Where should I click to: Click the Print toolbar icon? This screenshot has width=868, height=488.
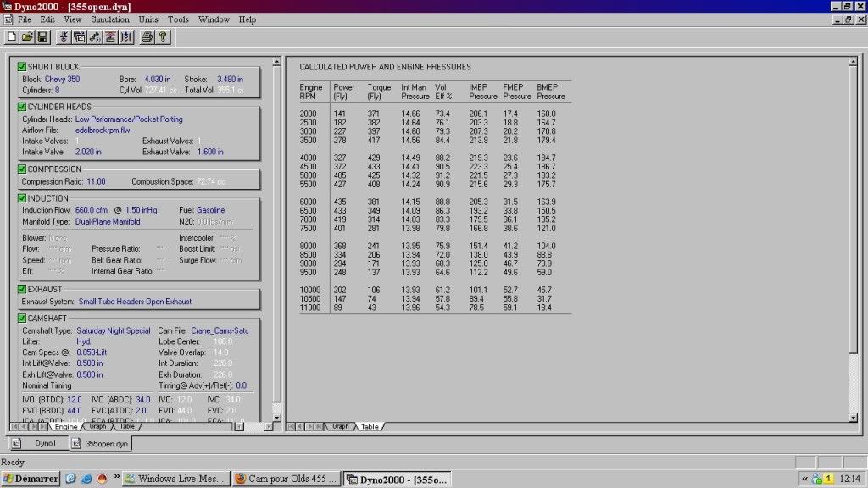(x=147, y=37)
